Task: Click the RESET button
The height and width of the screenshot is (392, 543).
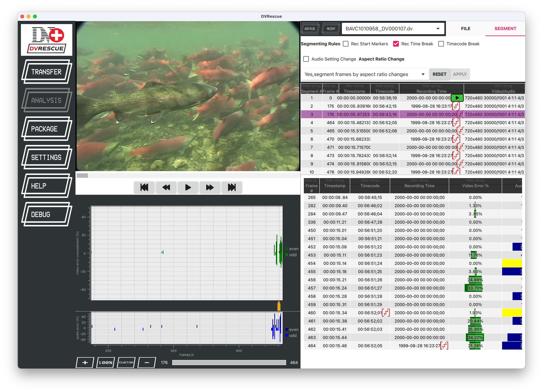Action: coord(439,74)
